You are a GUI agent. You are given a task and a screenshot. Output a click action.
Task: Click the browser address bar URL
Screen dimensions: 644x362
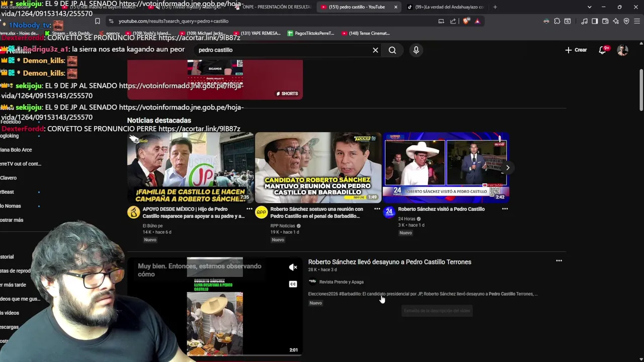click(174, 21)
